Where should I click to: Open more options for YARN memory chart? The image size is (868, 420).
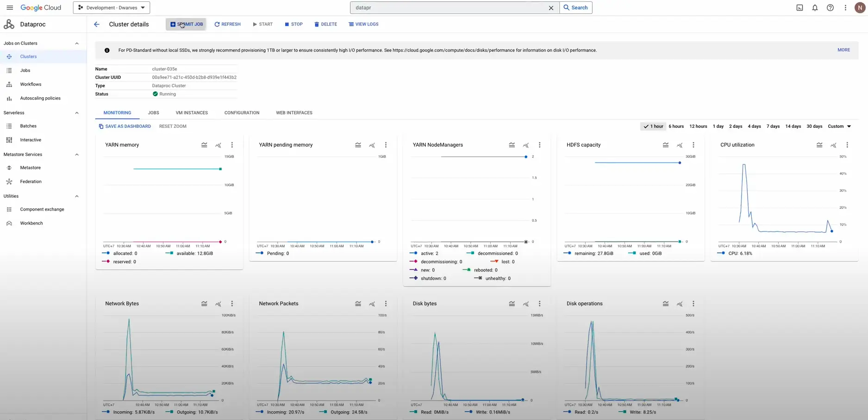click(232, 145)
